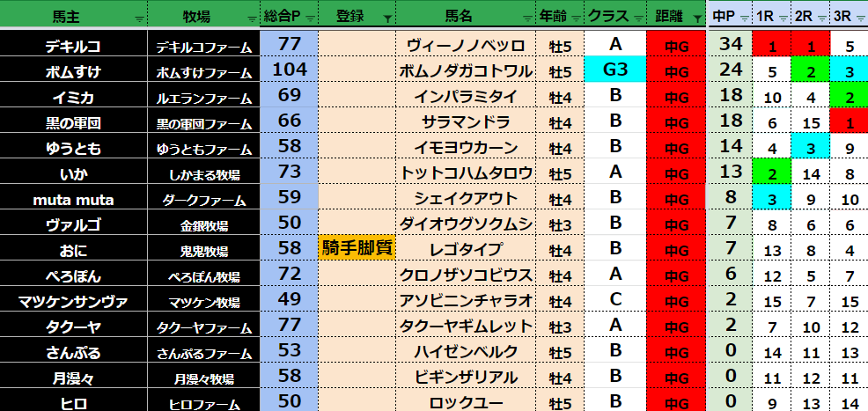This screenshot has width=868, height=411.
Task: Select the cyan G3 class cell
Action: [615, 70]
